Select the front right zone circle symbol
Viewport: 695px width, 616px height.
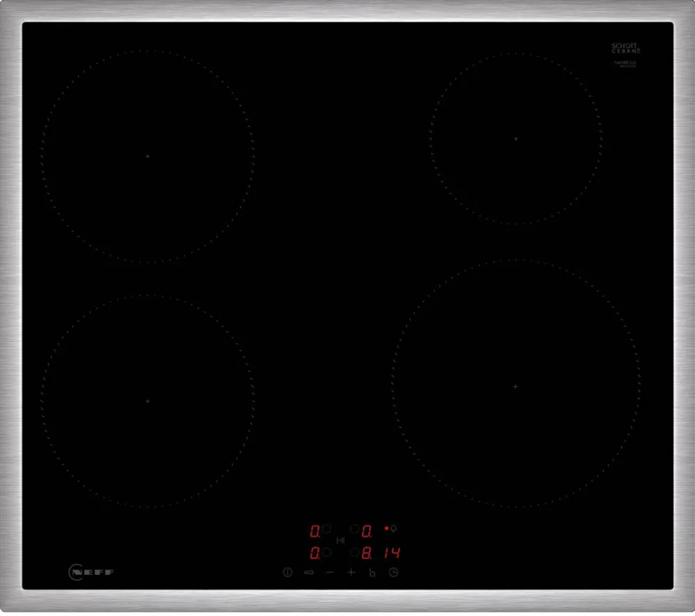[354, 552]
